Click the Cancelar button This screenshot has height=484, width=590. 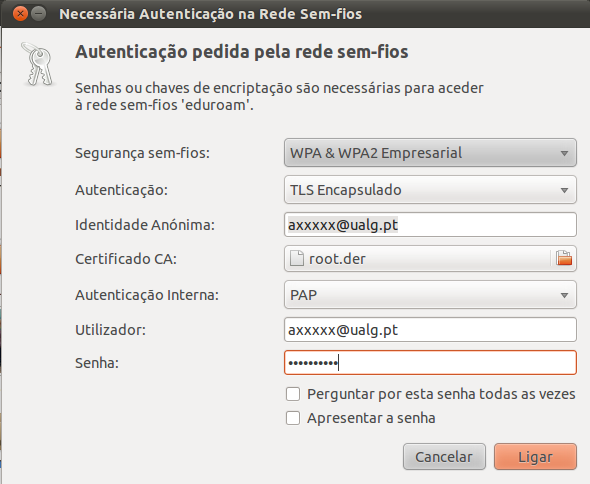(444, 457)
